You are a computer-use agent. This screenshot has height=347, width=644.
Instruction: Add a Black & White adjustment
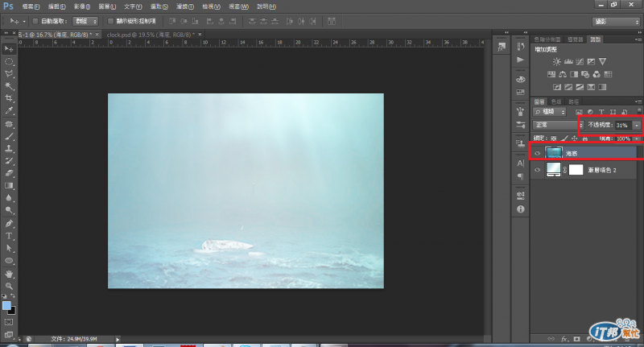click(x=574, y=74)
